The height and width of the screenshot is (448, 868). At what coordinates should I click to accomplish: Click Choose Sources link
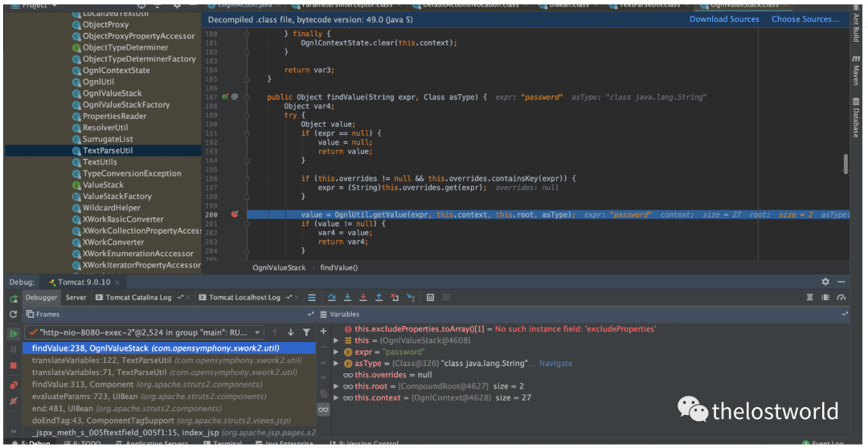tap(805, 19)
